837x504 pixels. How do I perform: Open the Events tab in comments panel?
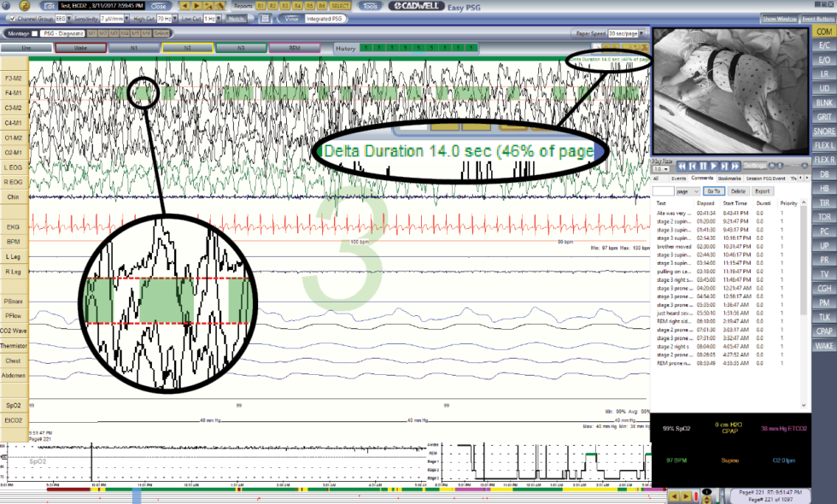click(x=679, y=179)
